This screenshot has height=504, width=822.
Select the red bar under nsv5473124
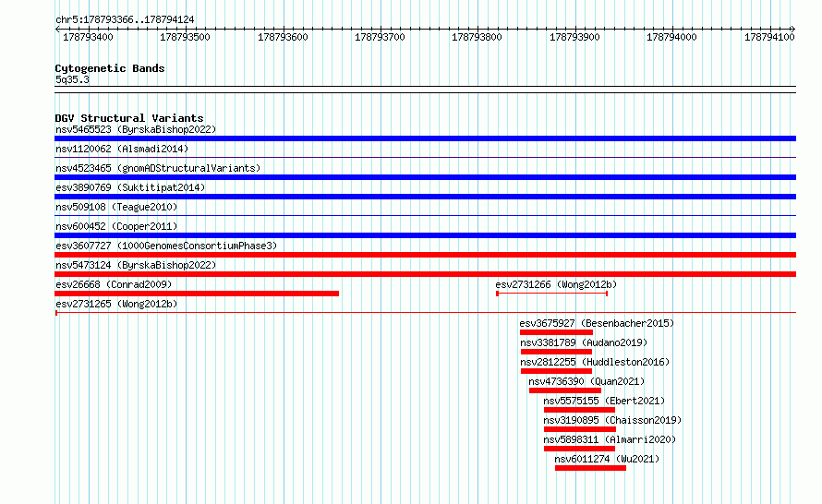[x=425, y=274]
